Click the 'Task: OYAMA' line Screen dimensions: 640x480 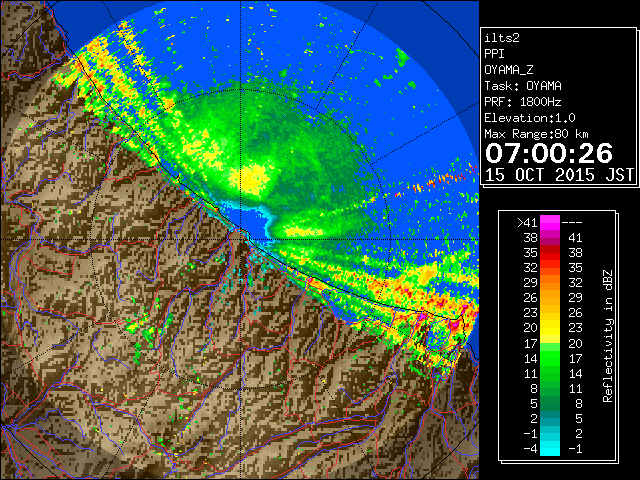click(x=523, y=86)
